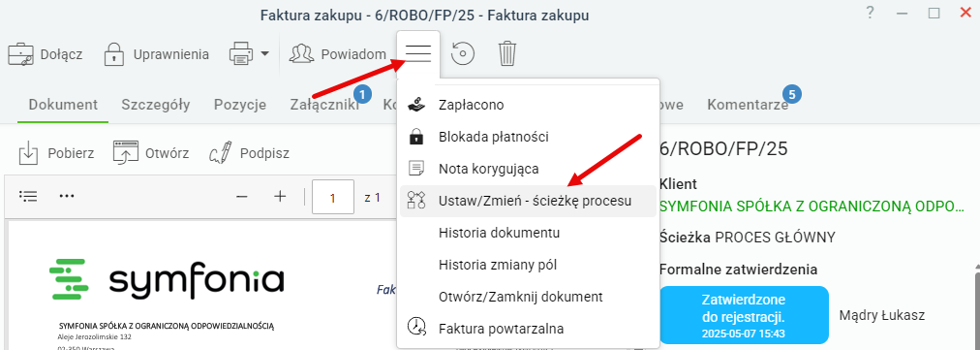
Task: Expand the print options dropdown arrow
Action: pyautogui.click(x=264, y=54)
